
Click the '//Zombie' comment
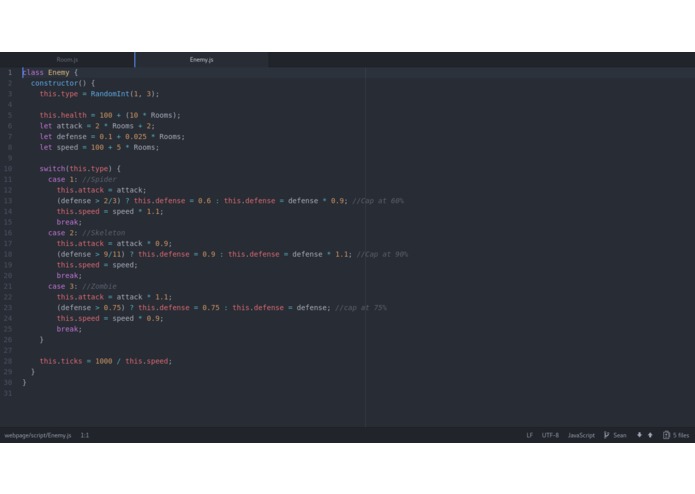click(x=99, y=286)
